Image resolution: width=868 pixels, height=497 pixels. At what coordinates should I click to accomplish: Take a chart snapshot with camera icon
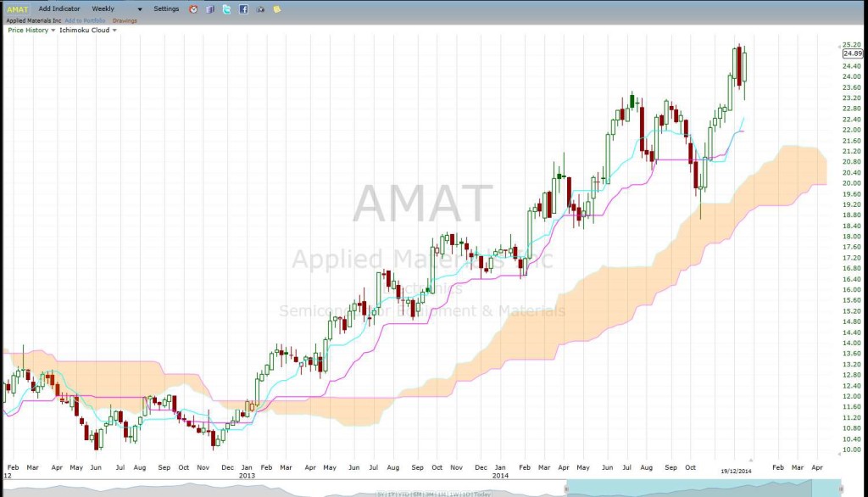click(260, 8)
